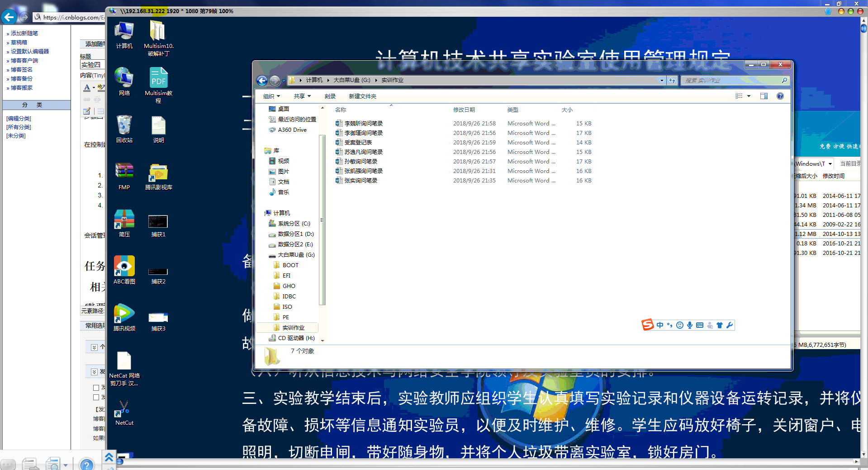Open the 捕获1 image on desktop
The width and height of the screenshot is (868, 470).
pos(158,225)
